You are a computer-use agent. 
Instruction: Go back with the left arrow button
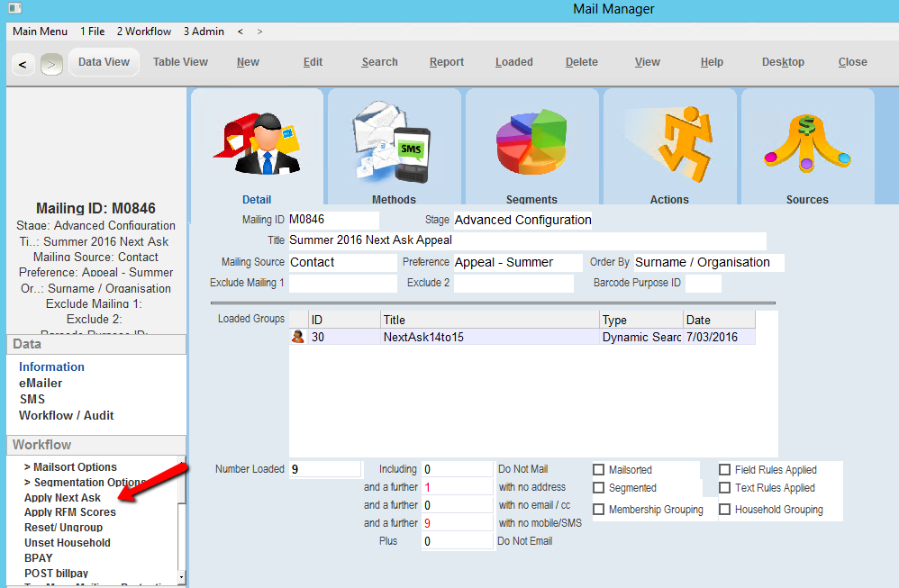point(23,64)
